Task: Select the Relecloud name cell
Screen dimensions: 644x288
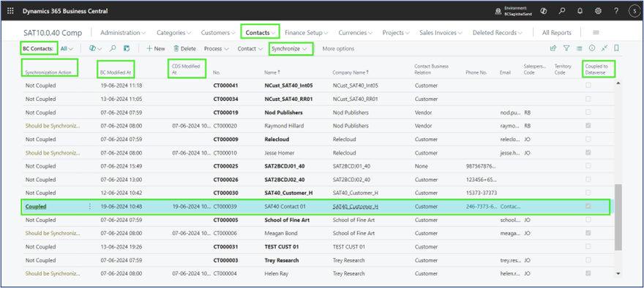Action: (x=277, y=140)
